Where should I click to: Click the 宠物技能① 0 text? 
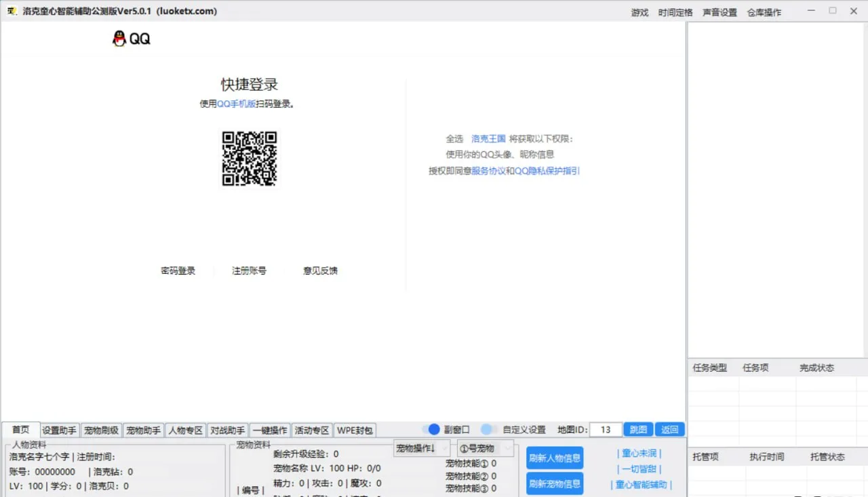[471, 464]
